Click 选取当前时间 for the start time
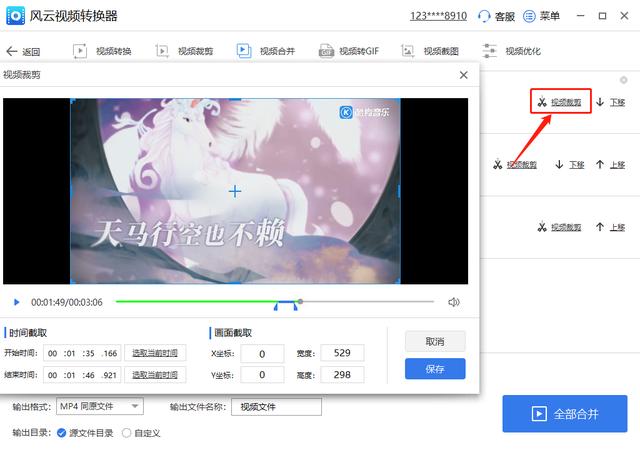 (159, 353)
